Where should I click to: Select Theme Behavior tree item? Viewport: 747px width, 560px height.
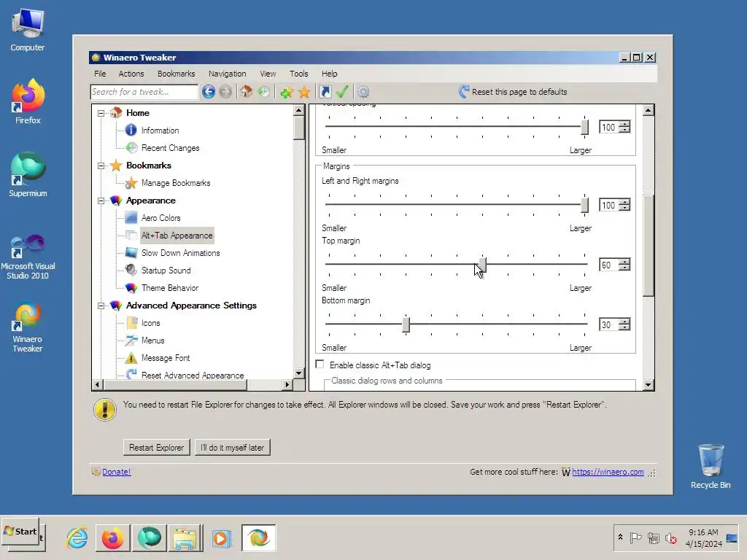[x=169, y=288]
